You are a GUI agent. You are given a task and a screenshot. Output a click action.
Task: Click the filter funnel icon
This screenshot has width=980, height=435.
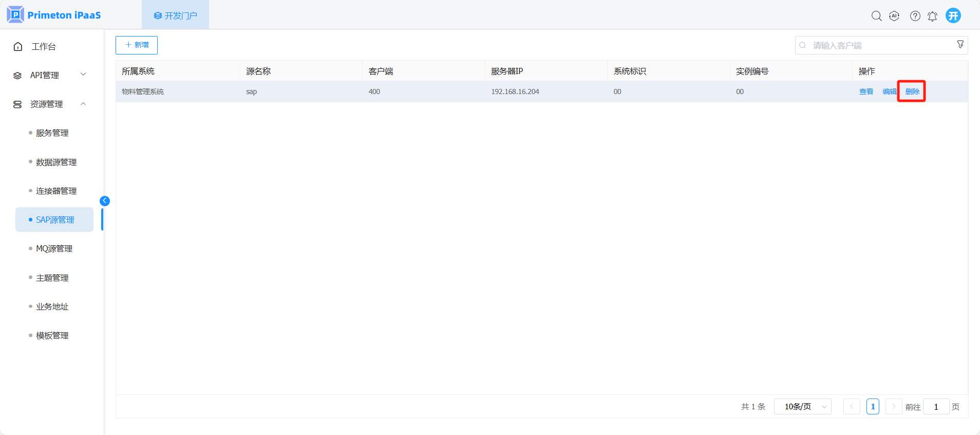click(960, 45)
